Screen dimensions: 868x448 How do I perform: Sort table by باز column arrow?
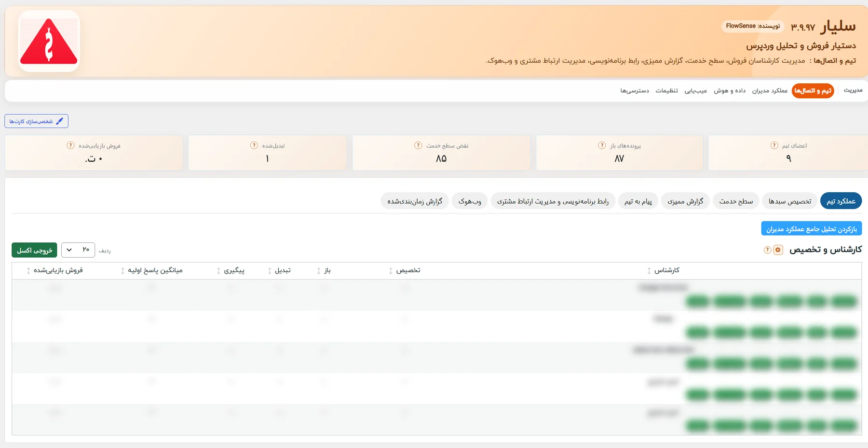319,271
